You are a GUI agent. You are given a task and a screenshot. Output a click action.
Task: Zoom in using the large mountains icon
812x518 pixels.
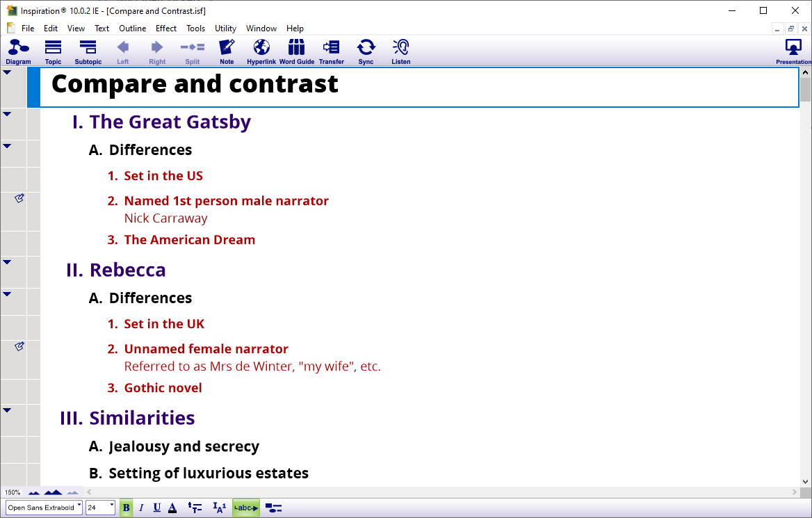point(53,492)
